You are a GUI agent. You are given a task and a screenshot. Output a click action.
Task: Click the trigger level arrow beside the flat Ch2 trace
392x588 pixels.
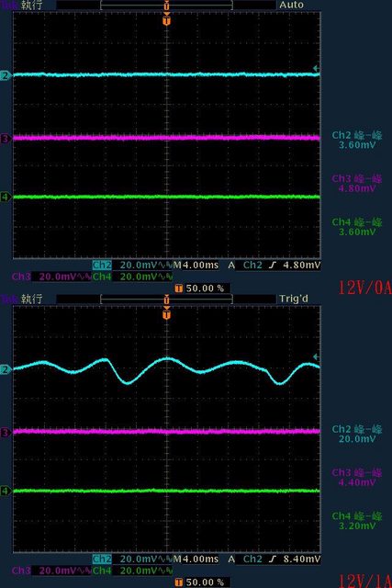tap(317, 68)
